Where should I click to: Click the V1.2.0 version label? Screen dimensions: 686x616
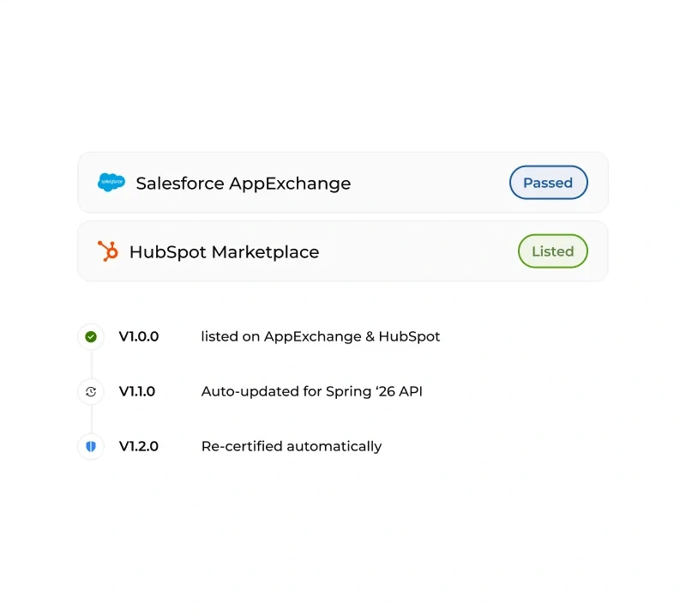(x=139, y=446)
